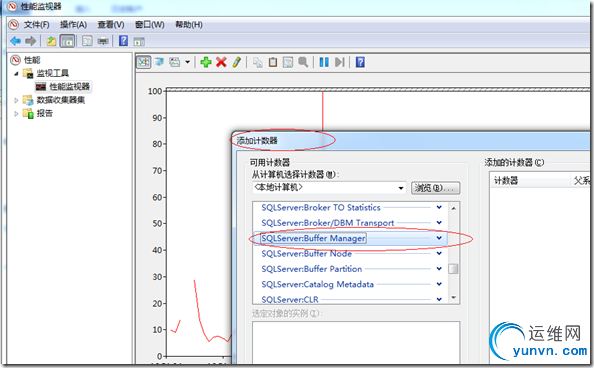This screenshot has width=594, height=368.
Task: Click the highlight pen icon
Action: click(237, 62)
